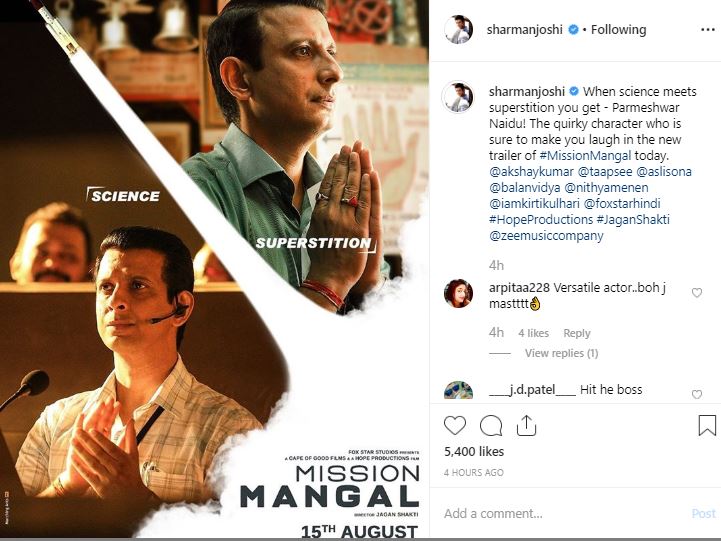Open sharmanjoshi profile picture in header
Image resolution: width=721 pixels, height=541 pixels.
[457, 30]
